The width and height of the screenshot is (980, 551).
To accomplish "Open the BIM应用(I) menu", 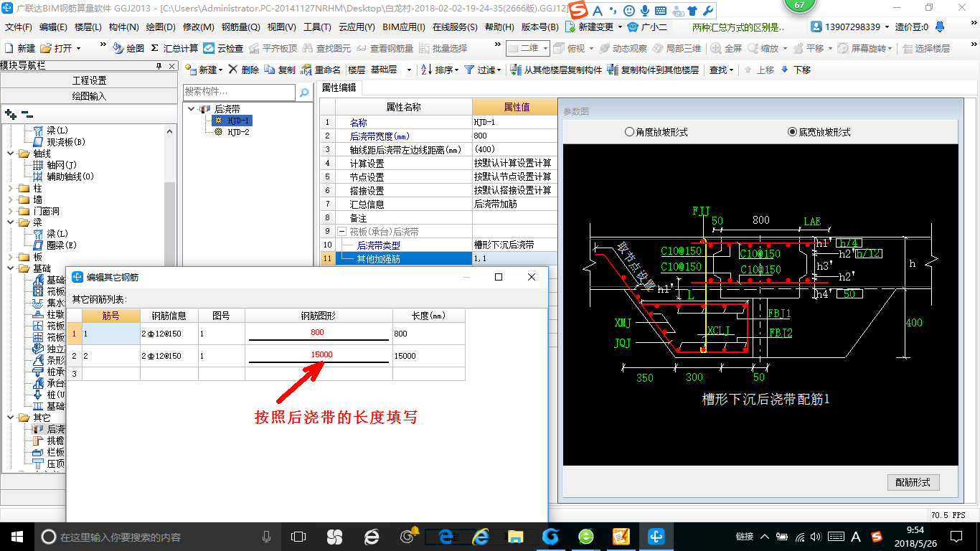I will pos(404,27).
